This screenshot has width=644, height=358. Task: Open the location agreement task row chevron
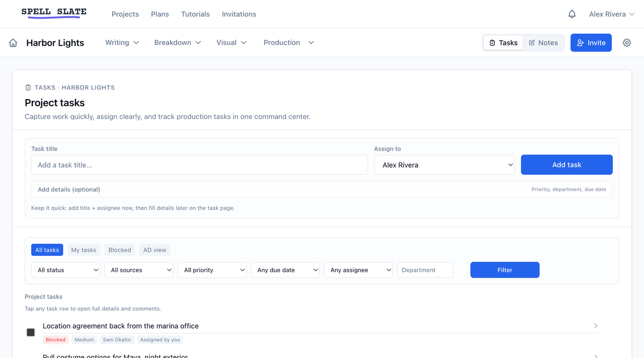point(596,326)
